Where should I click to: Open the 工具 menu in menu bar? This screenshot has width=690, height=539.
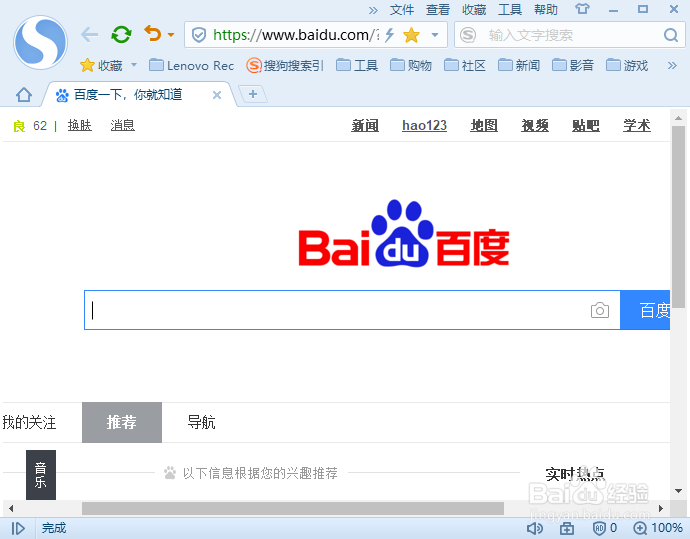click(510, 10)
